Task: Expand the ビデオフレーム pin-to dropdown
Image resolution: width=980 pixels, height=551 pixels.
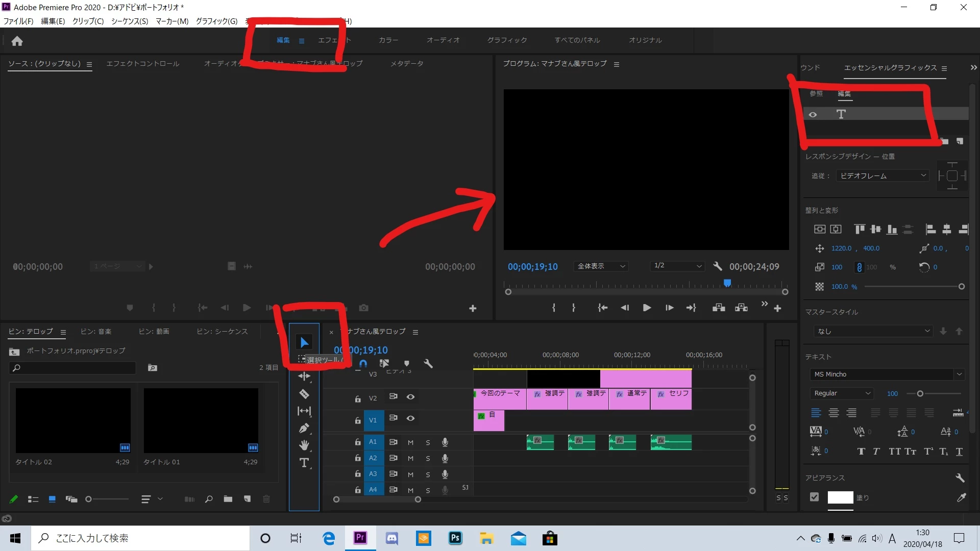Action: click(882, 176)
